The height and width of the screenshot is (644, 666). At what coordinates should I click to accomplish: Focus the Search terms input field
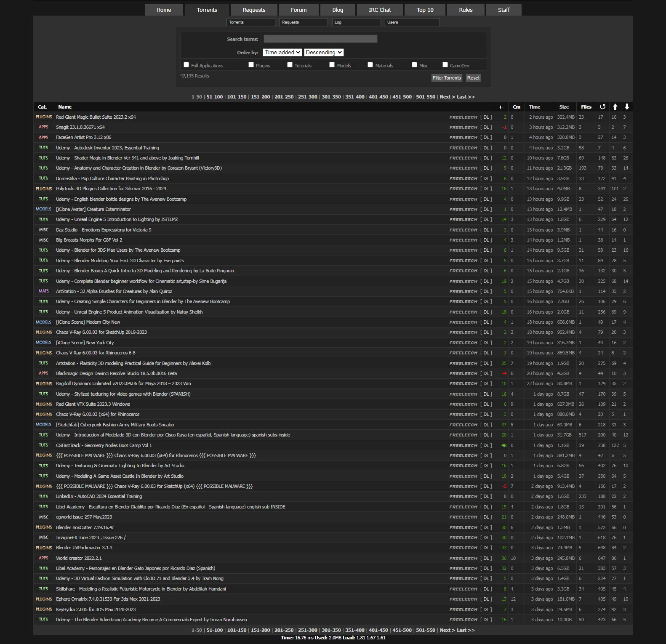320,39
